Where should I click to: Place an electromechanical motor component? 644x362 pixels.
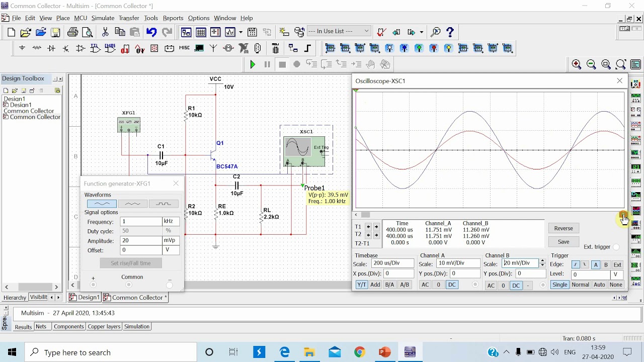pos(228,48)
